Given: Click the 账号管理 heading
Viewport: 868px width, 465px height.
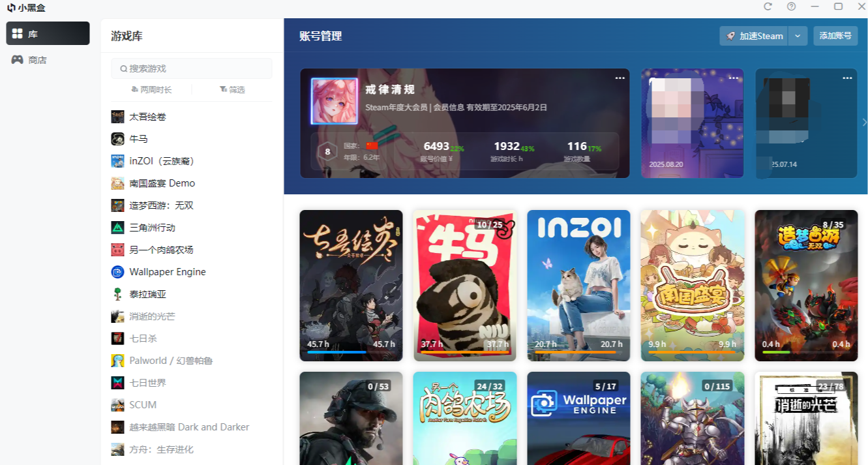Looking at the screenshot, I should click(320, 37).
